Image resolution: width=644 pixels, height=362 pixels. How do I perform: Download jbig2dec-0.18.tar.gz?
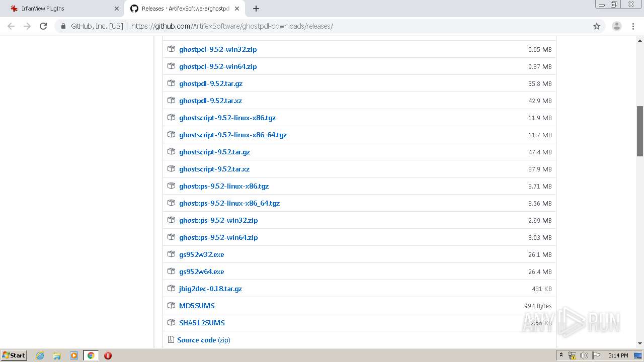[x=210, y=289]
